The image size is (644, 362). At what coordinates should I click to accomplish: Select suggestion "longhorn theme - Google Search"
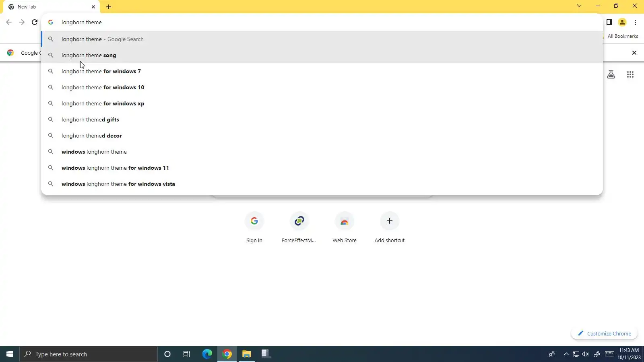[322, 39]
